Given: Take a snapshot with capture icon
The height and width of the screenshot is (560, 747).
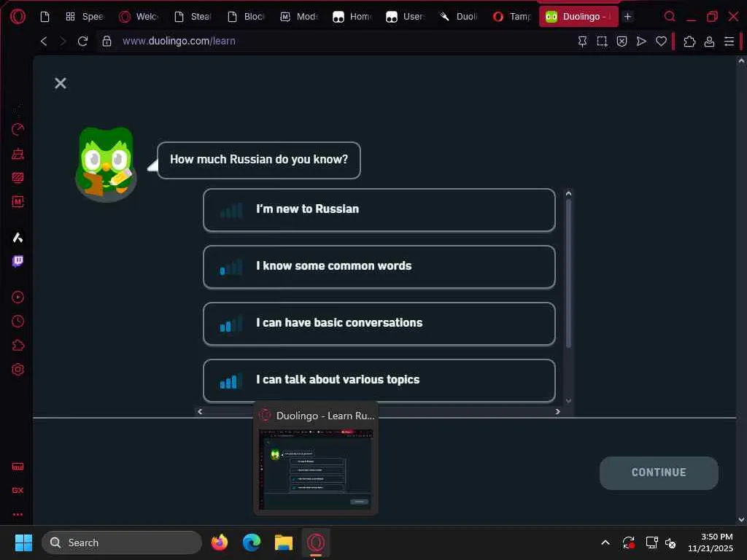Looking at the screenshot, I should pyautogui.click(x=602, y=42).
